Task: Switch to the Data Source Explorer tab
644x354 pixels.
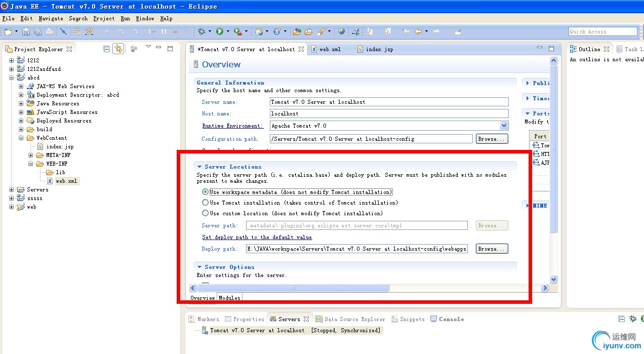Action: (350, 319)
